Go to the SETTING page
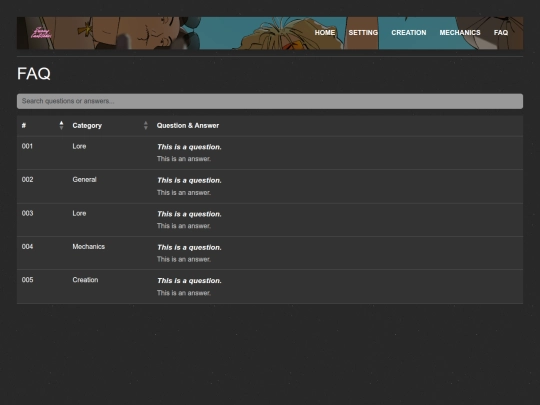Image resolution: width=540 pixels, height=405 pixels. click(363, 33)
